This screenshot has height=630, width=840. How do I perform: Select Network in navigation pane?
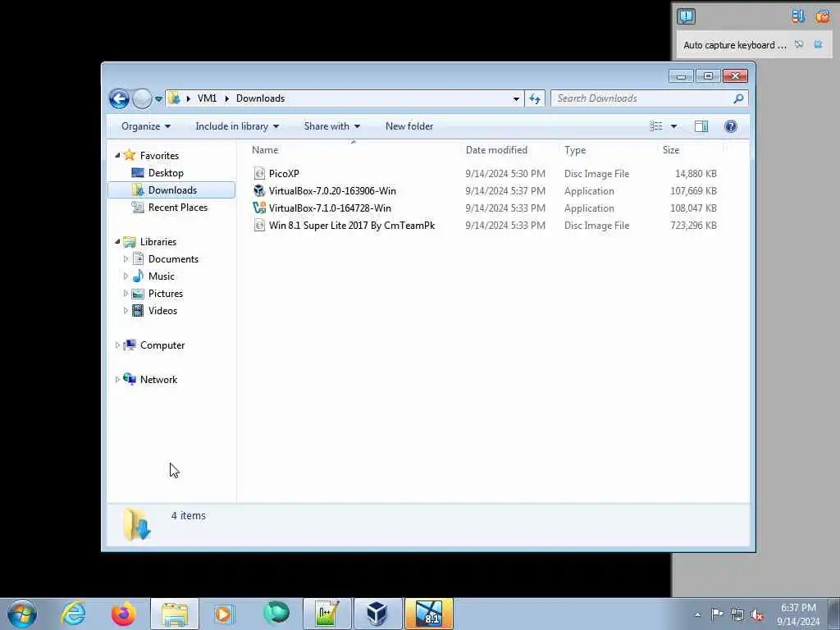tap(158, 380)
